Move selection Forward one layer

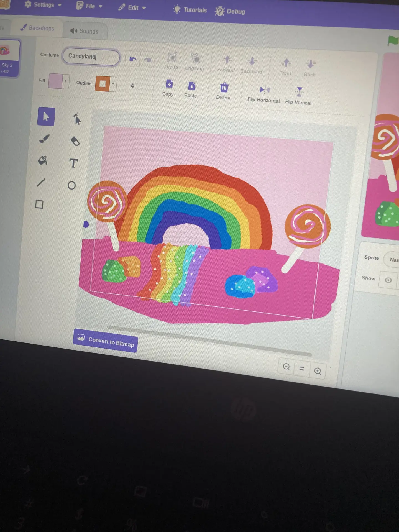coord(226,64)
